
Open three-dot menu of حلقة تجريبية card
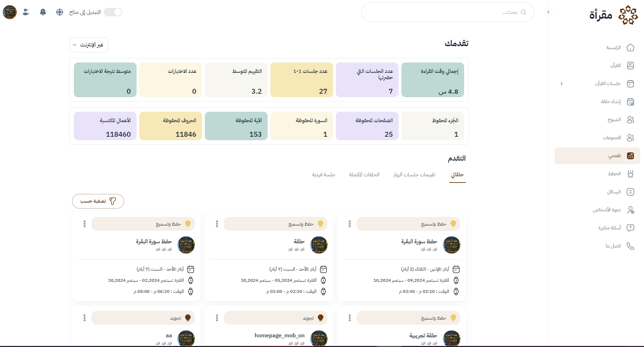(x=350, y=318)
